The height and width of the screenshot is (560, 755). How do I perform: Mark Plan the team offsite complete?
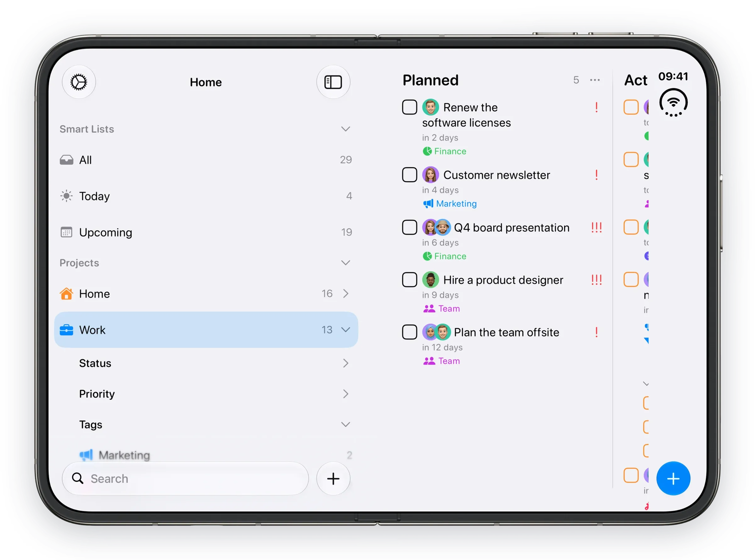pyautogui.click(x=409, y=332)
